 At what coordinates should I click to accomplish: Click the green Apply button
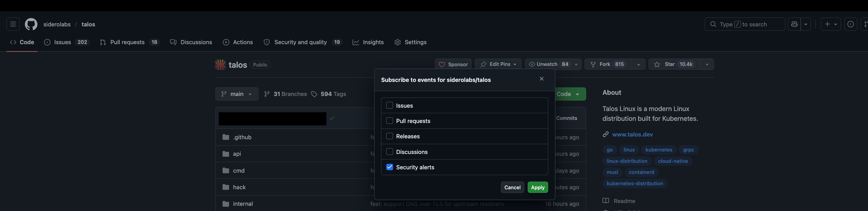coord(538,187)
